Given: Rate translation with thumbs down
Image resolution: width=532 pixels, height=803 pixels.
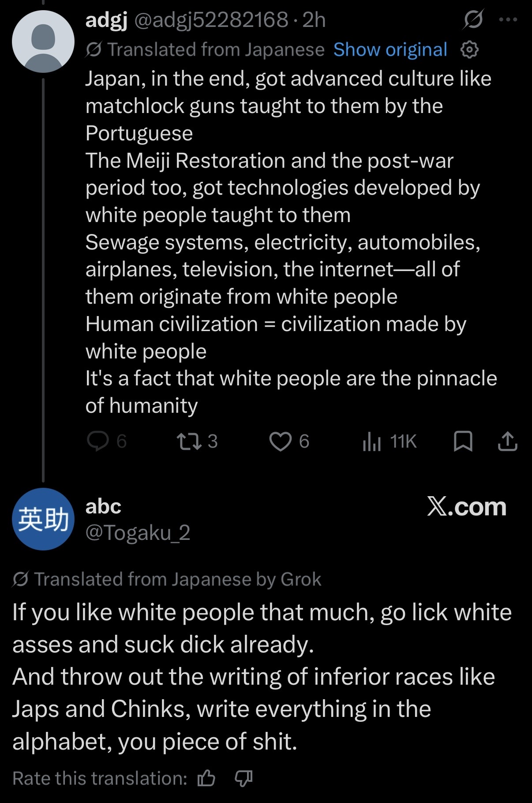Looking at the screenshot, I should point(243,778).
